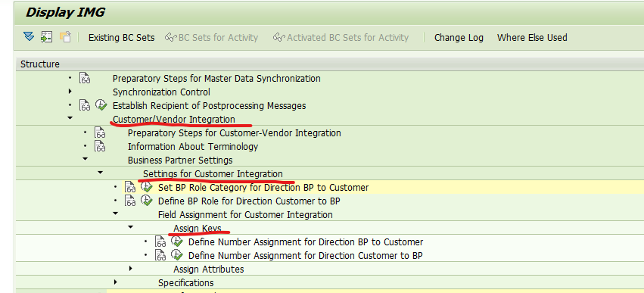Expand the Synchronization Control node arrow
644x293 pixels.
click(70, 91)
